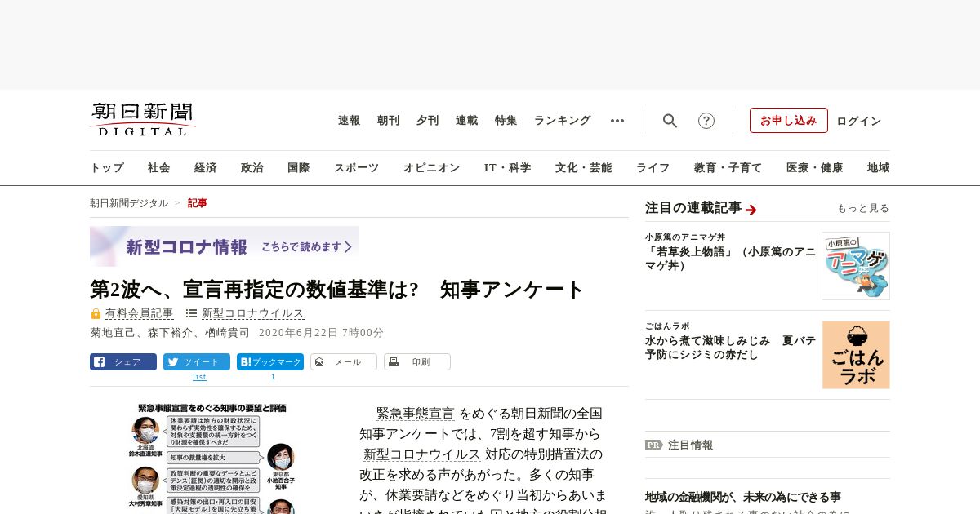Click 朝日新聞デジタル breadcrumb link
The height and width of the screenshot is (514, 980).
point(129,203)
